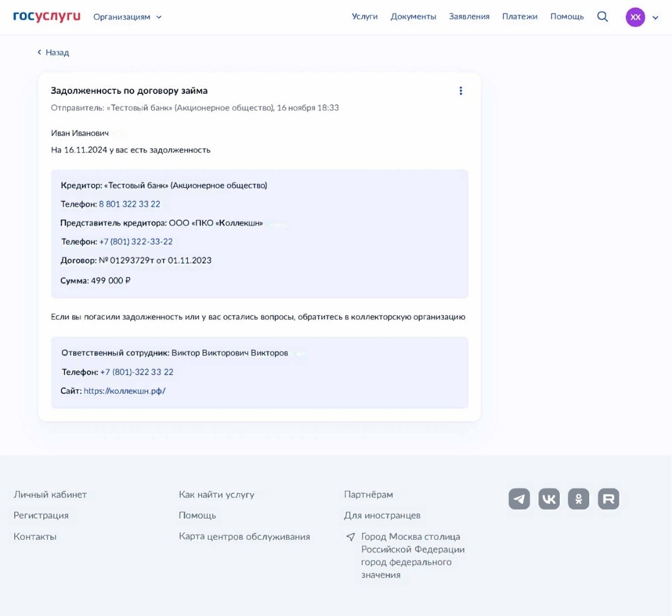Click the purple XX profile avatar

pyautogui.click(x=635, y=17)
